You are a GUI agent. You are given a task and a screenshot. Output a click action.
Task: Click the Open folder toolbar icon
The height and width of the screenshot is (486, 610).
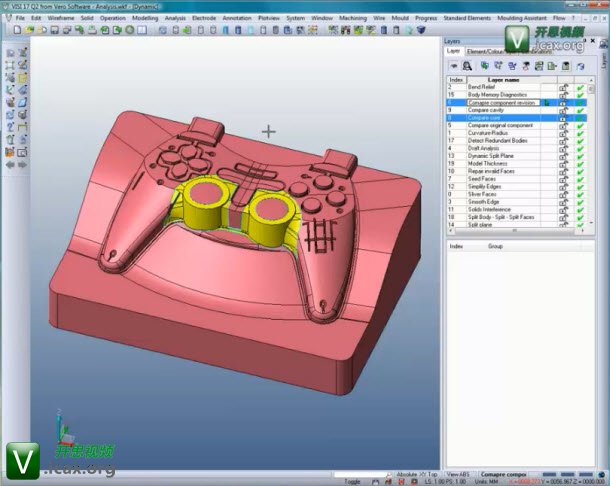pyautogui.click(x=30, y=30)
